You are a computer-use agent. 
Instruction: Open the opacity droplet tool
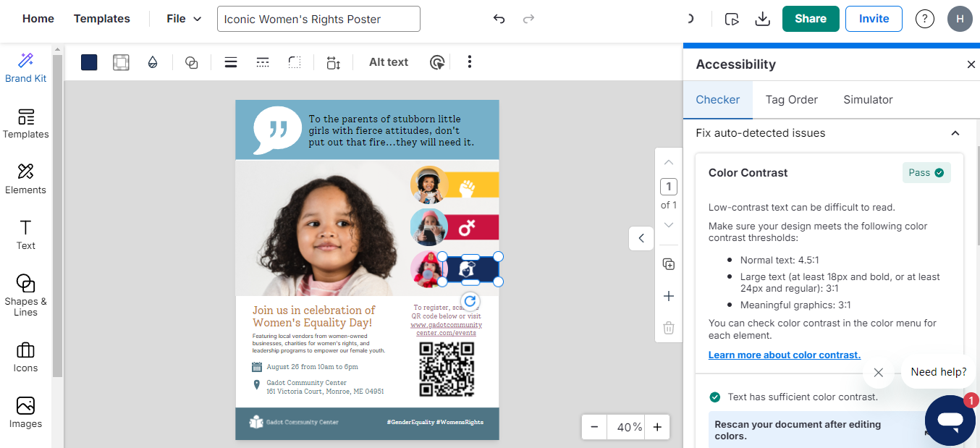[x=152, y=62]
